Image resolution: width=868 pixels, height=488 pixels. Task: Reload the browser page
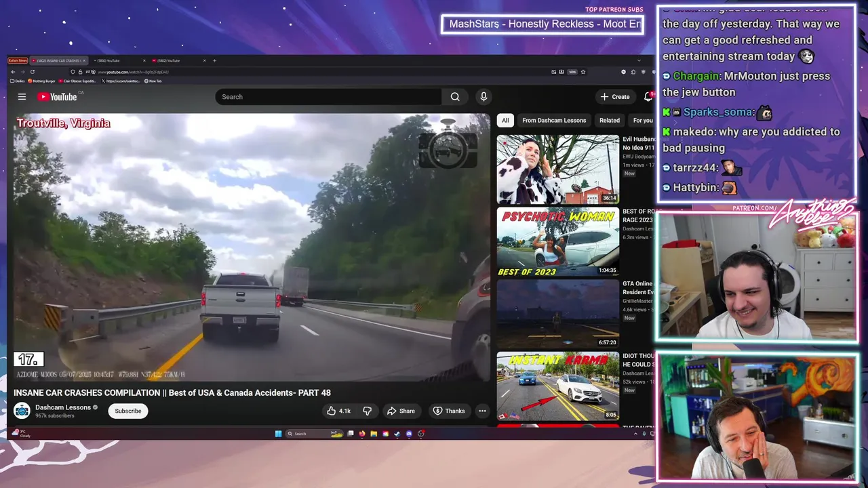[x=32, y=72]
